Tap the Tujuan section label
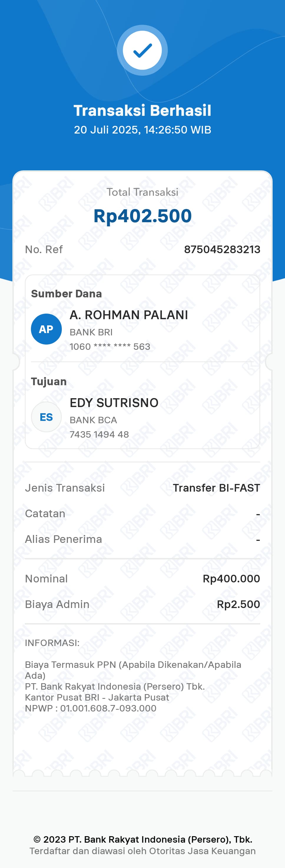The width and height of the screenshot is (285, 868). tap(49, 381)
